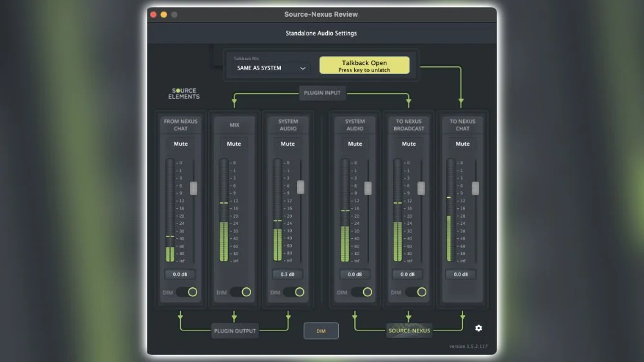
Task: Click the Source-Nexus Review window title
Action: coord(321,14)
